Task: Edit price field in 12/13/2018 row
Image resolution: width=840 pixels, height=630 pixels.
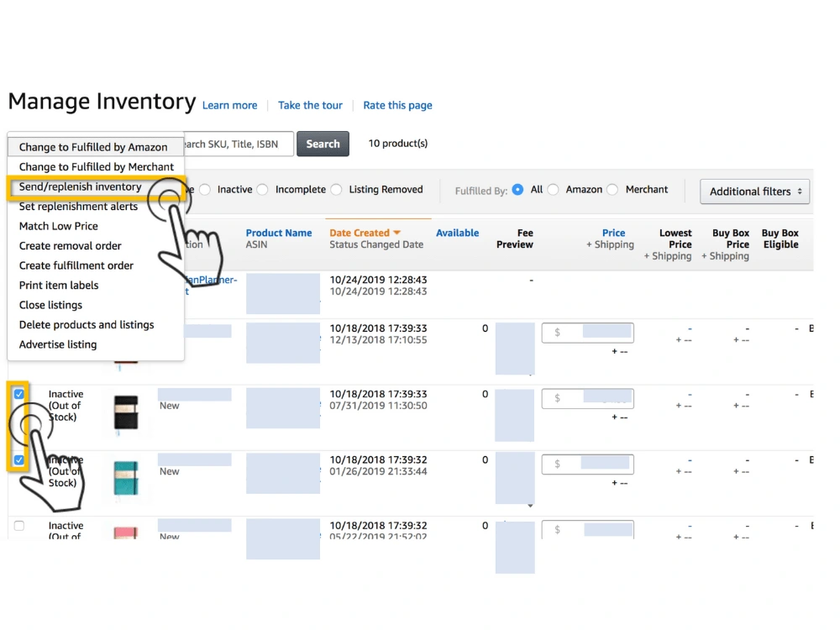Action: click(588, 333)
